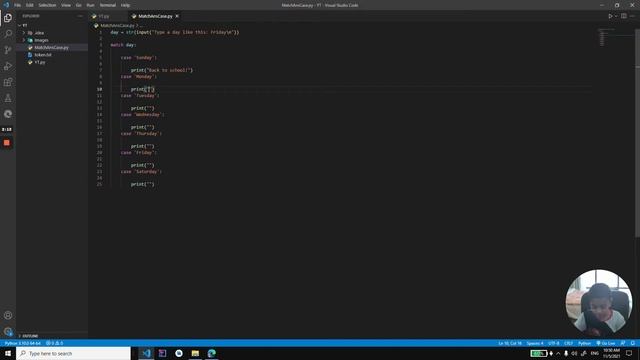Click the feedback icon in status bar

point(623,343)
